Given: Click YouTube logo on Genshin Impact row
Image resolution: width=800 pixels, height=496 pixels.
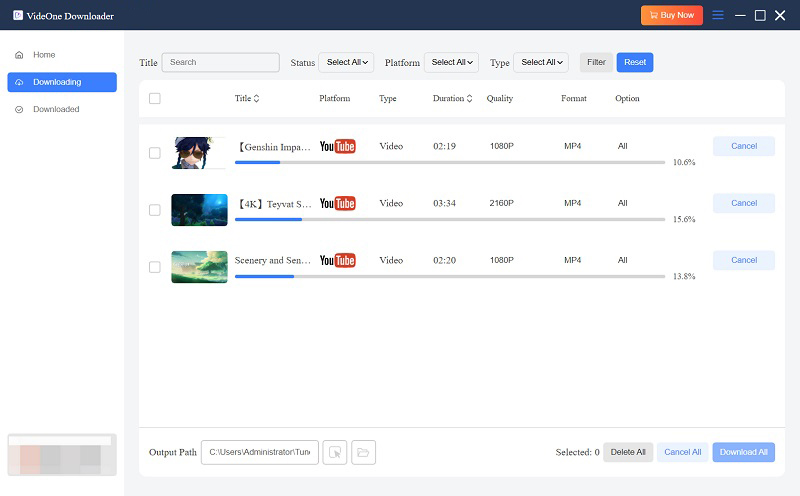Looking at the screenshot, I should 337,147.
